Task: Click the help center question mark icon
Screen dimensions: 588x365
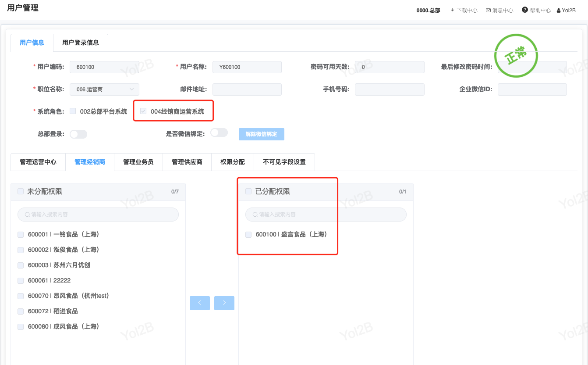Action: pos(524,10)
